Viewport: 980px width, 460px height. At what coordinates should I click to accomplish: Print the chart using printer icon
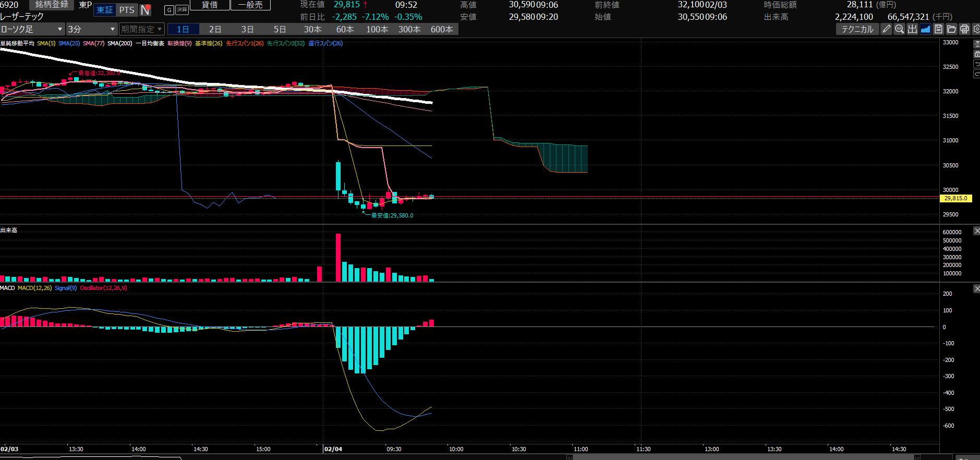point(964,29)
